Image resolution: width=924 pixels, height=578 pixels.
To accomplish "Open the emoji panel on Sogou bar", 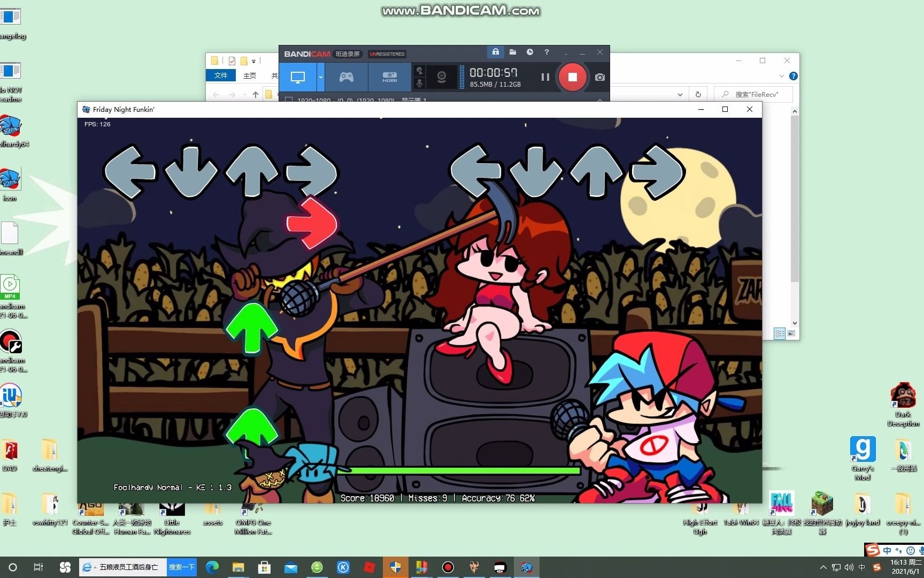I will (910, 550).
